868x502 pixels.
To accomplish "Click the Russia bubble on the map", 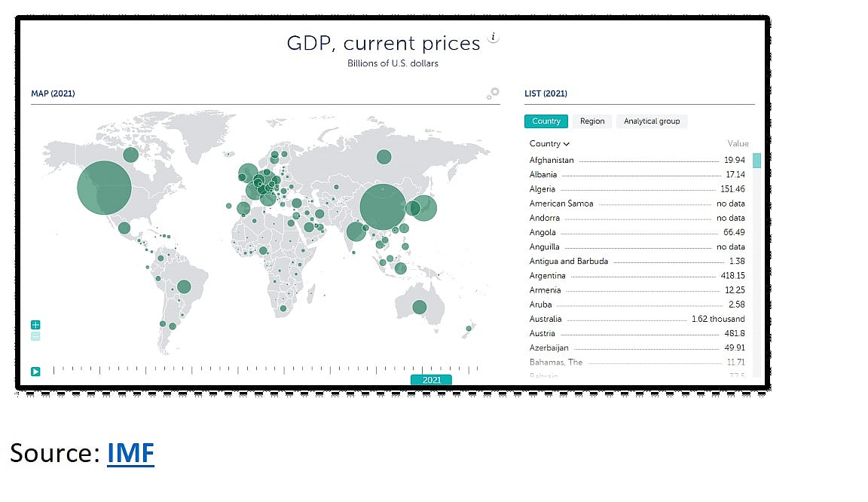I will point(384,157).
